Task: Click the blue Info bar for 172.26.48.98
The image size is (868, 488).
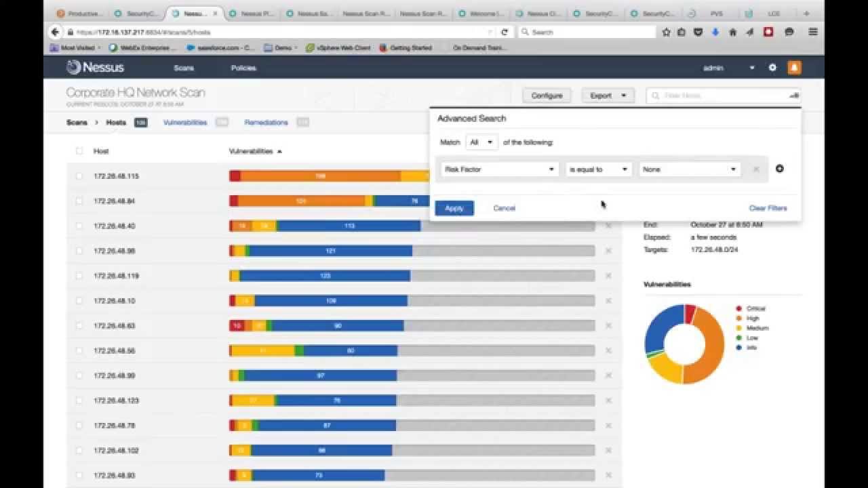Action: 331,251
